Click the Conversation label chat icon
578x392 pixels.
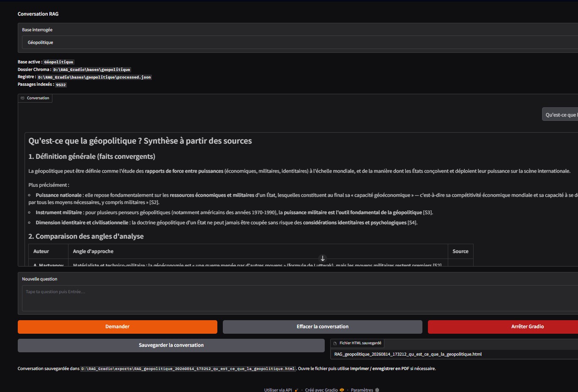23,98
